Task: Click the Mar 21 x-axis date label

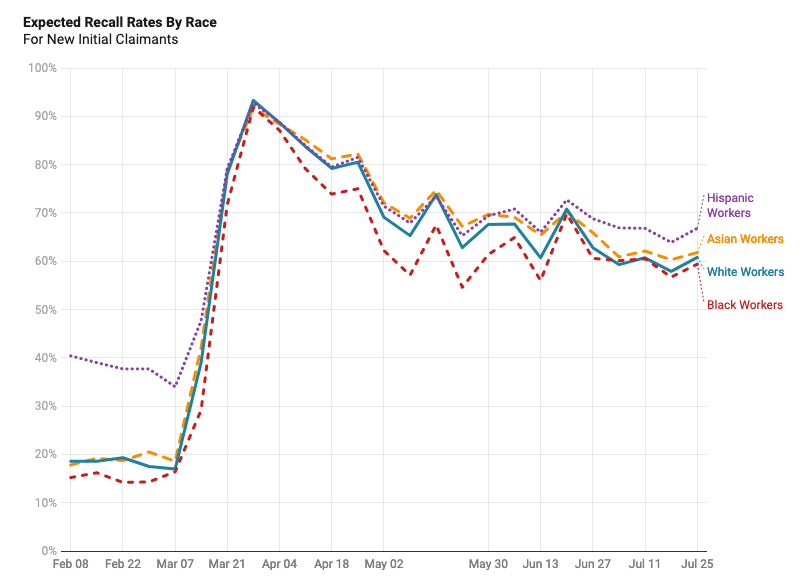Action: click(227, 565)
